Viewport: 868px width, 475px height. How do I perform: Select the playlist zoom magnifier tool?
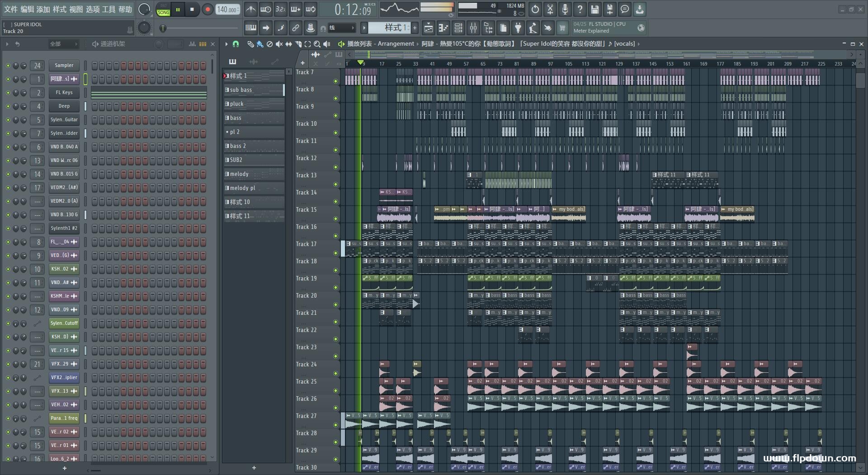(x=317, y=44)
